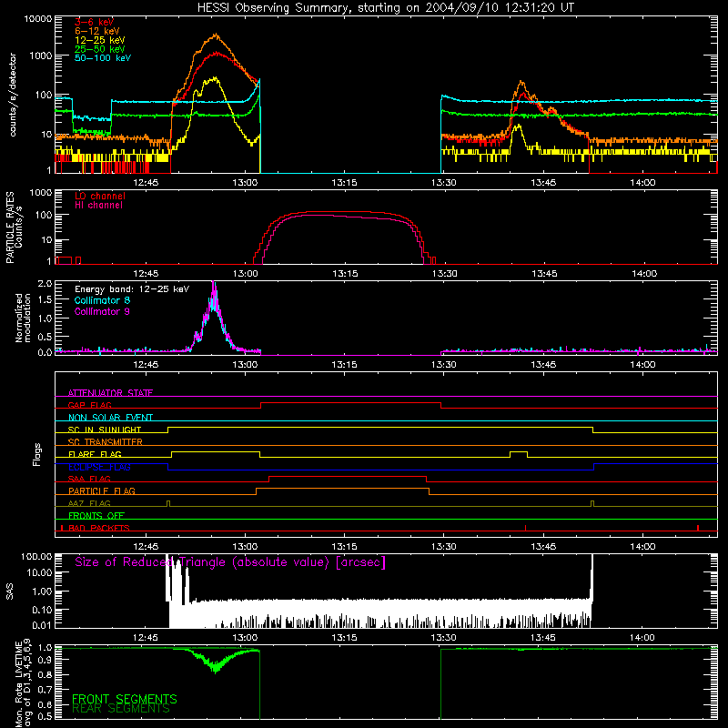Click the olive flag label above FRONTS_OFF

point(89,503)
